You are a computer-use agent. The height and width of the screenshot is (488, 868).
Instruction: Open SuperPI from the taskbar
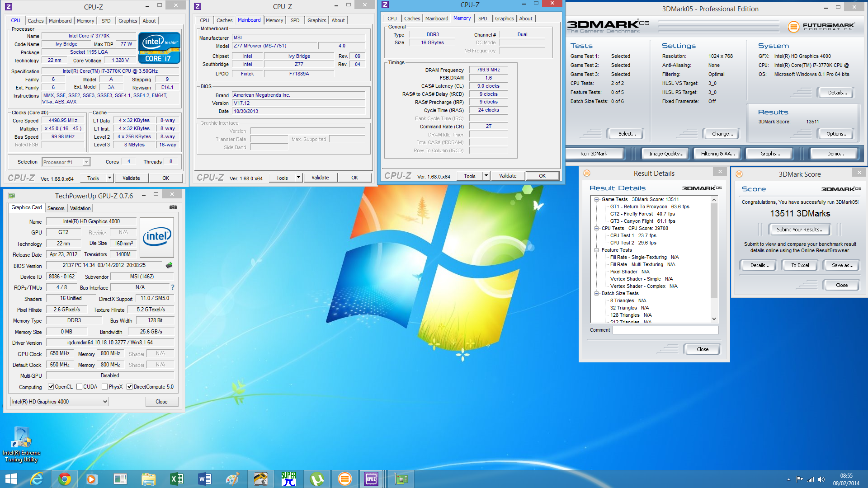coord(288,479)
